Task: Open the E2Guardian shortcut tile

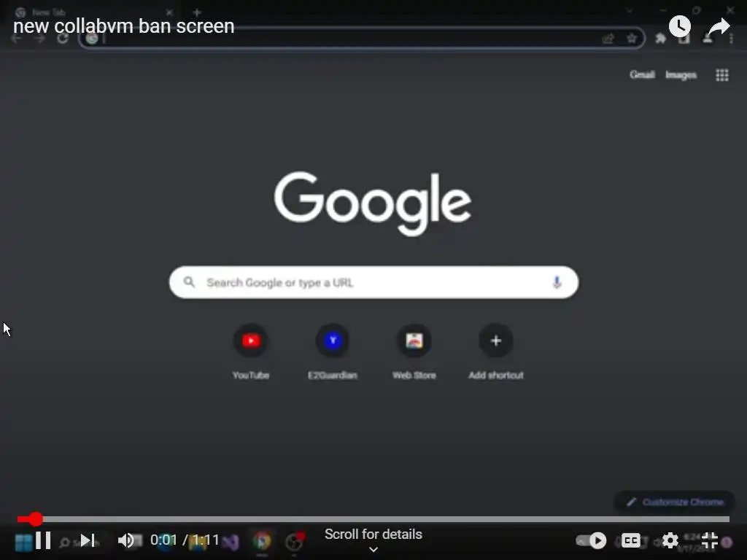Action: click(x=333, y=352)
